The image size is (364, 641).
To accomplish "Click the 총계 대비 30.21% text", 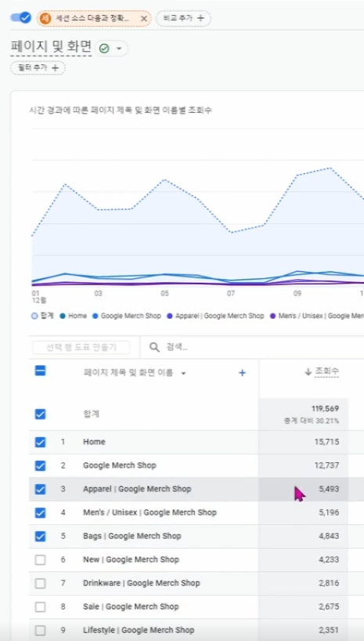I will point(312,421).
